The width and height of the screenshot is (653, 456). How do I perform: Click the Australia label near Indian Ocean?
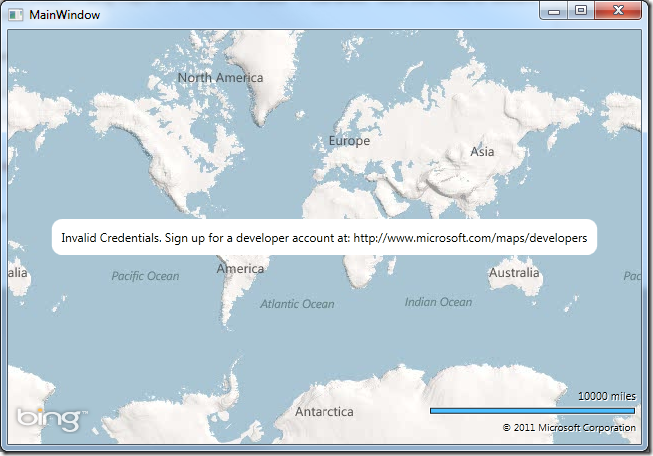coord(514,273)
